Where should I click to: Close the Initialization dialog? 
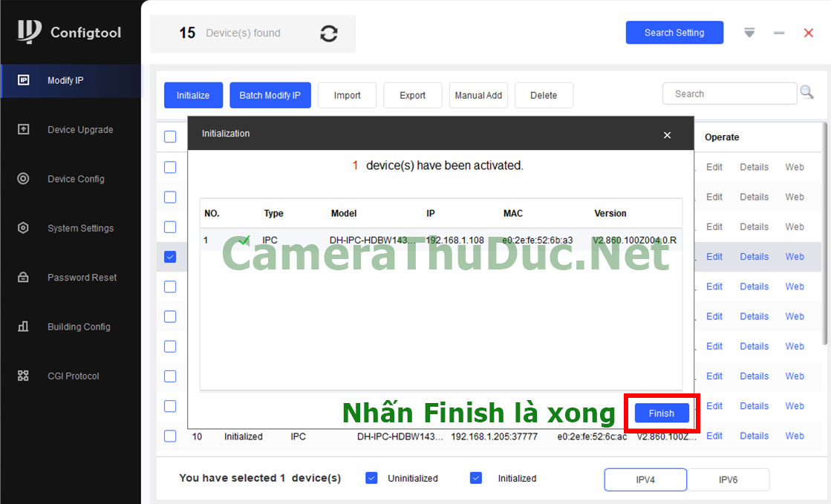pos(667,135)
